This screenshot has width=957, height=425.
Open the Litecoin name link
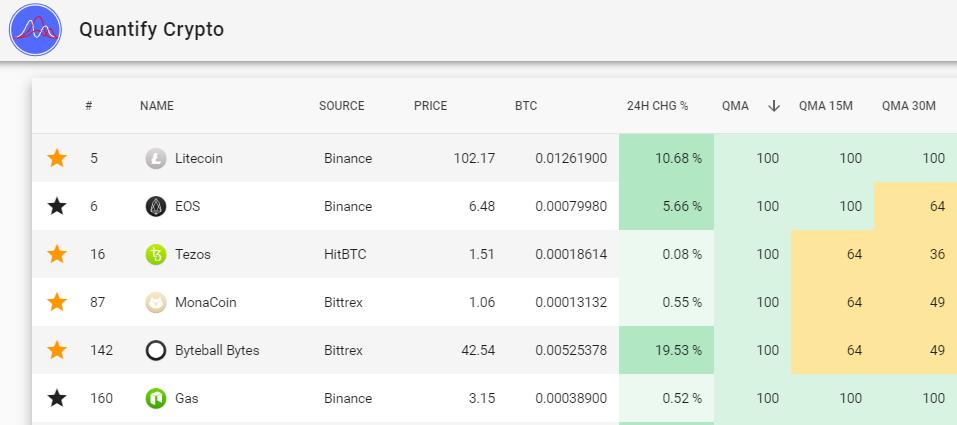[x=198, y=158]
